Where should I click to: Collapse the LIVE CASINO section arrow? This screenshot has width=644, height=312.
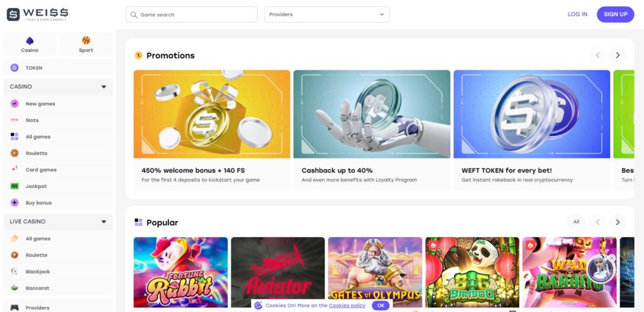coord(104,221)
